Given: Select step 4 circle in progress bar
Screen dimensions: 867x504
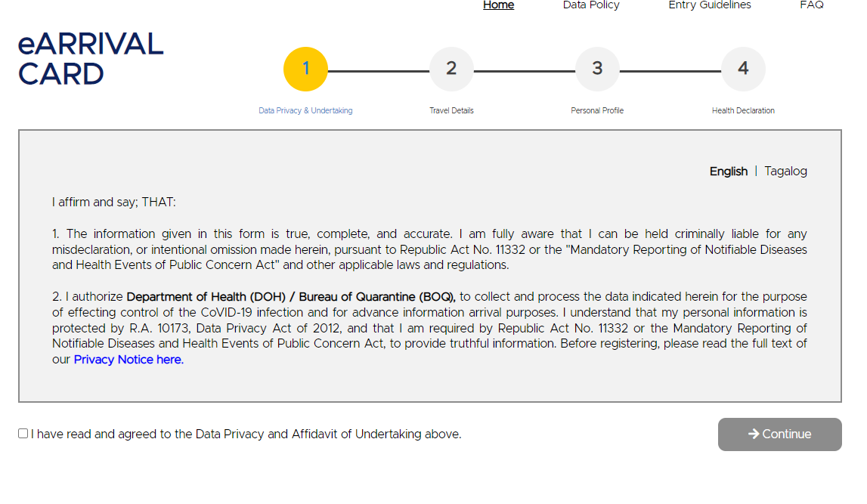Looking at the screenshot, I should pos(743,69).
